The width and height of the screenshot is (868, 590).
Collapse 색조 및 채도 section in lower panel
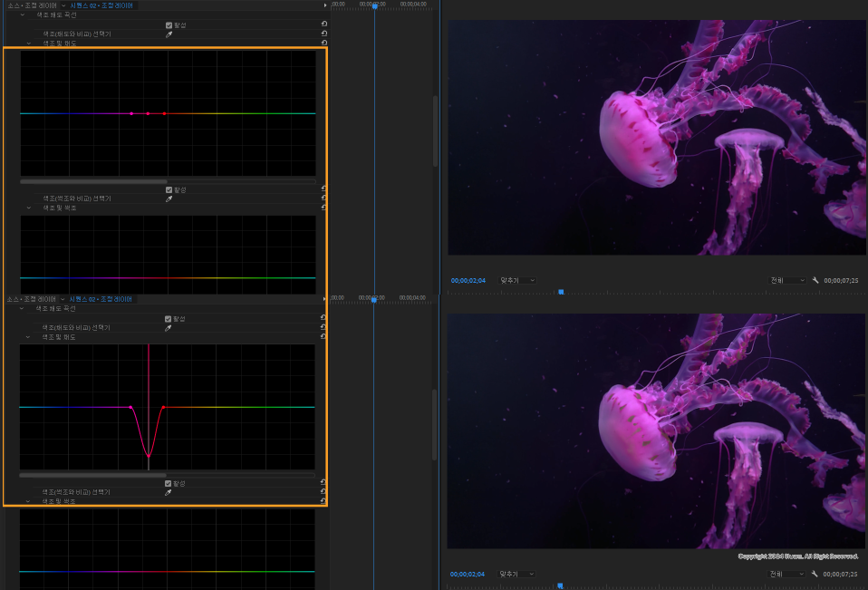(x=28, y=337)
